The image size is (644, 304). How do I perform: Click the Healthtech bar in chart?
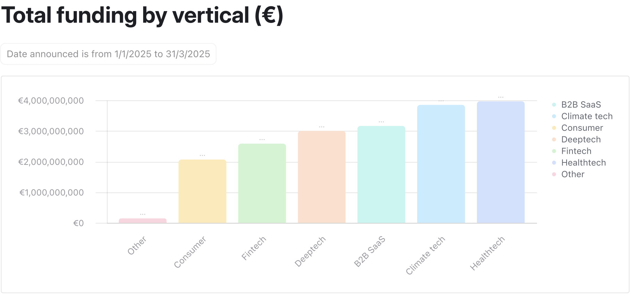pos(501,162)
